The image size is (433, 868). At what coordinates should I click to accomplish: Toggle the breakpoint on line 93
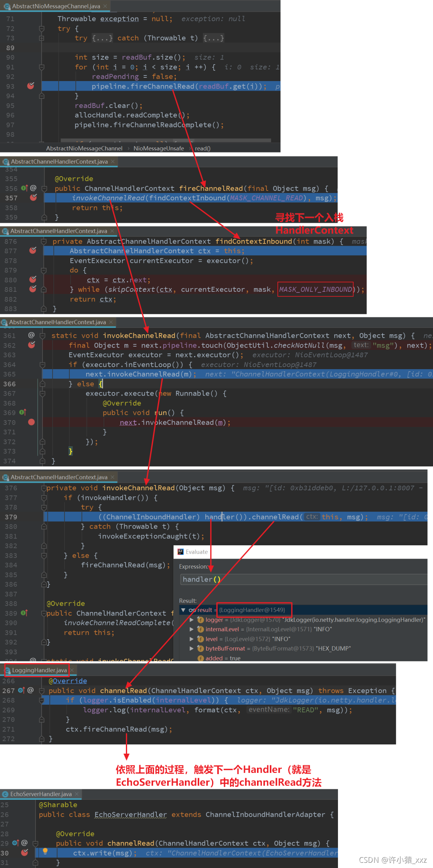[30, 86]
